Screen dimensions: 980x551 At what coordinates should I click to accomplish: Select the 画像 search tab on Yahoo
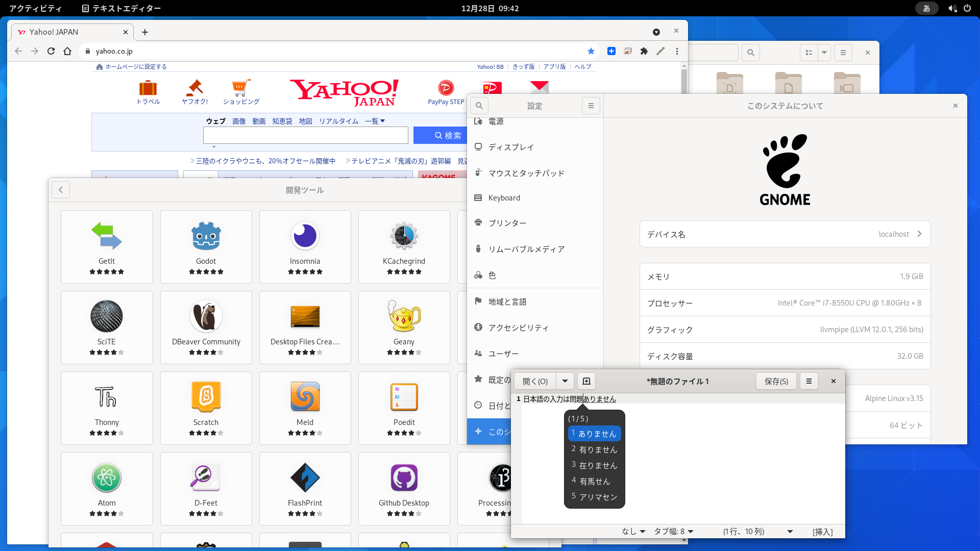(x=239, y=121)
